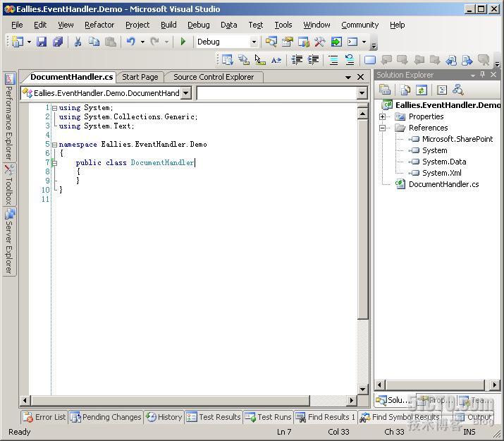504x441 pixels.
Task: Open the Debug configuration dropdown
Action: click(x=254, y=42)
